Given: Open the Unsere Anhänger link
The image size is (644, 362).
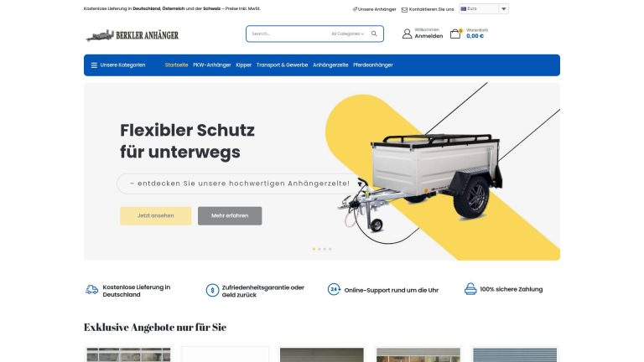Looking at the screenshot, I should click(374, 9).
